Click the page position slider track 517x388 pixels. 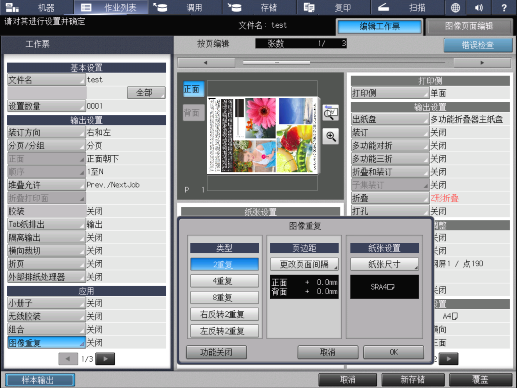point(344,62)
